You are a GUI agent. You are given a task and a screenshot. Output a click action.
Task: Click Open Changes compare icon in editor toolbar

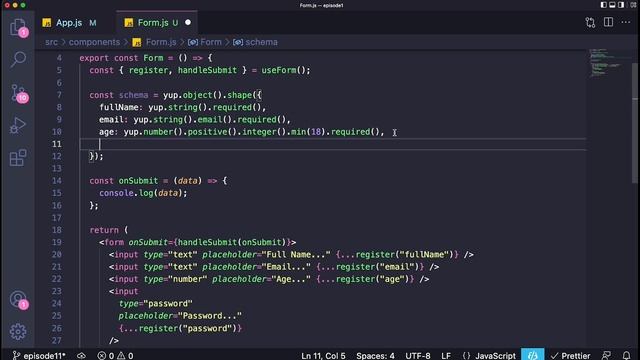pyautogui.click(x=590, y=22)
